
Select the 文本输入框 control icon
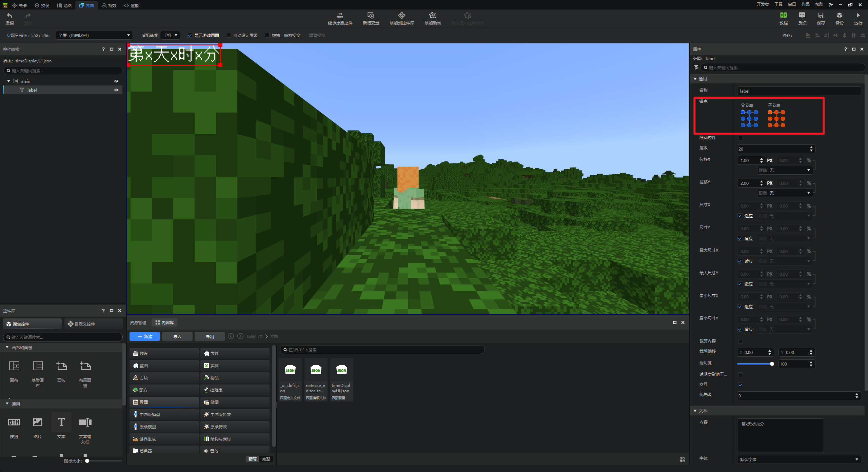[x=85, y=422]
